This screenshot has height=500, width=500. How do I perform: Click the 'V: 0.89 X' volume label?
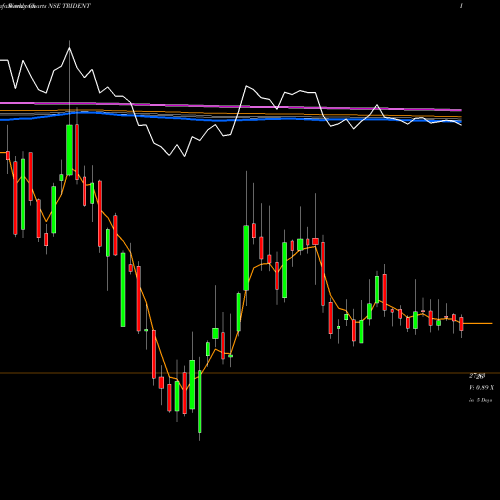tap(482, 388)
